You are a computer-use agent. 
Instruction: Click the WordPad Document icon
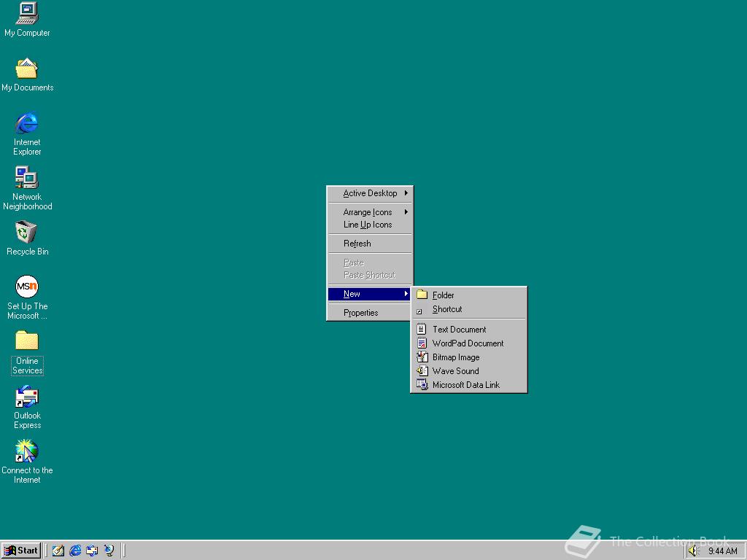[x=422, y=343]
